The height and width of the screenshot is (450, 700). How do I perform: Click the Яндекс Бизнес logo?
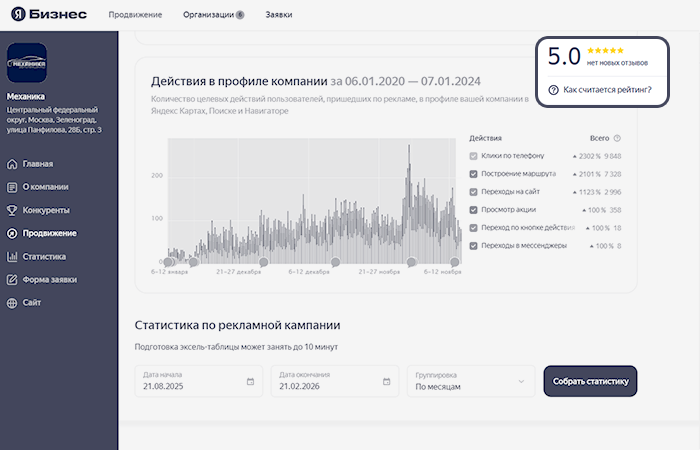coord(49,14)
